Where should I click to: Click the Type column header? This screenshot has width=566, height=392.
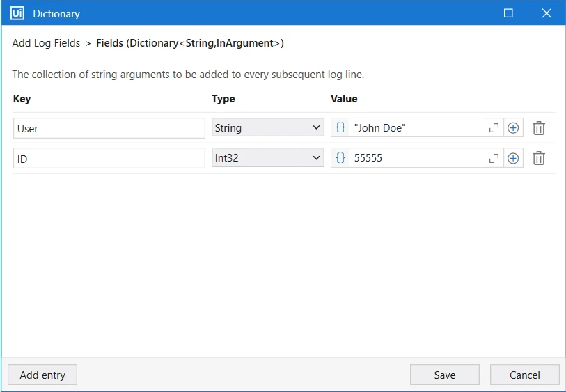coord(223,99)
